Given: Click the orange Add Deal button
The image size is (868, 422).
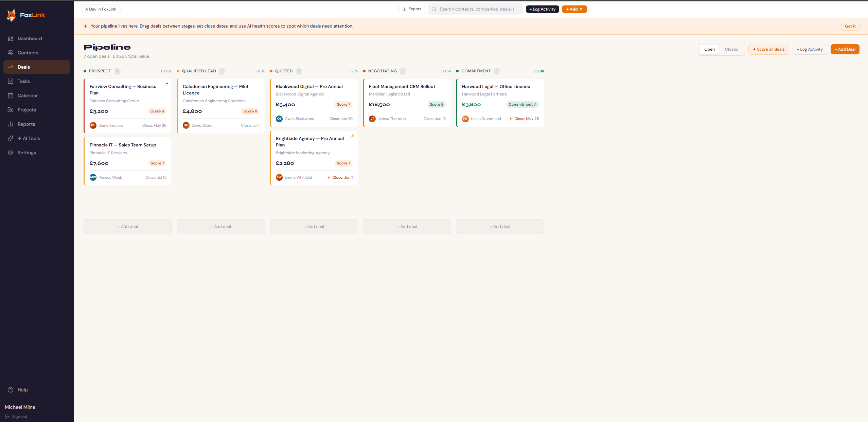Looking at the screenshot, I should [845, 49].
